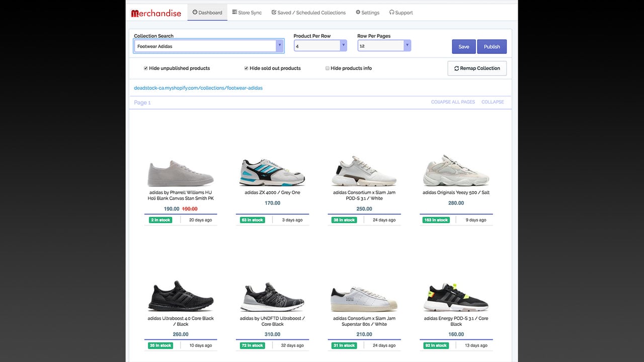Click the Publish button
644x362 pixels.
pyautogui.click(x=492, y=46)
